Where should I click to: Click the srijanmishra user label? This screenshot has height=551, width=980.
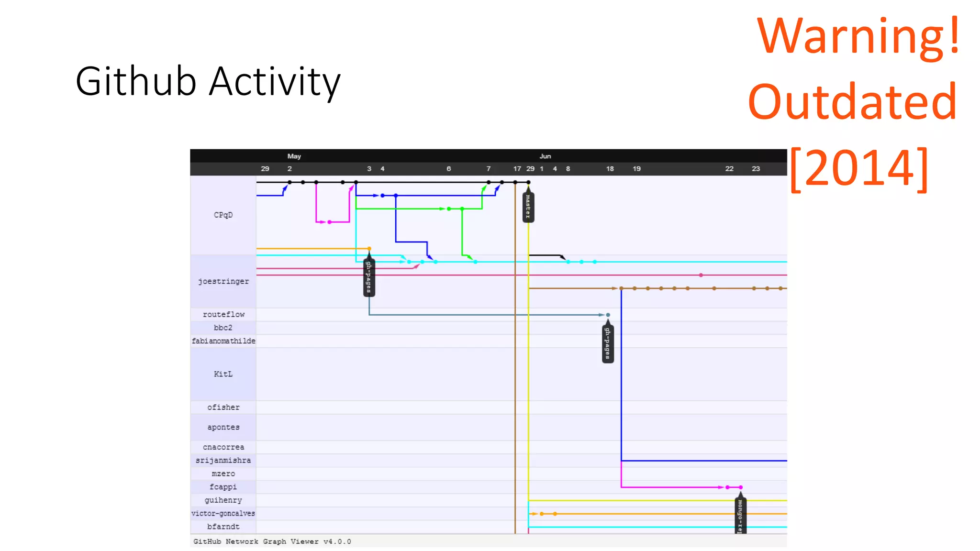tap(223, 460)
